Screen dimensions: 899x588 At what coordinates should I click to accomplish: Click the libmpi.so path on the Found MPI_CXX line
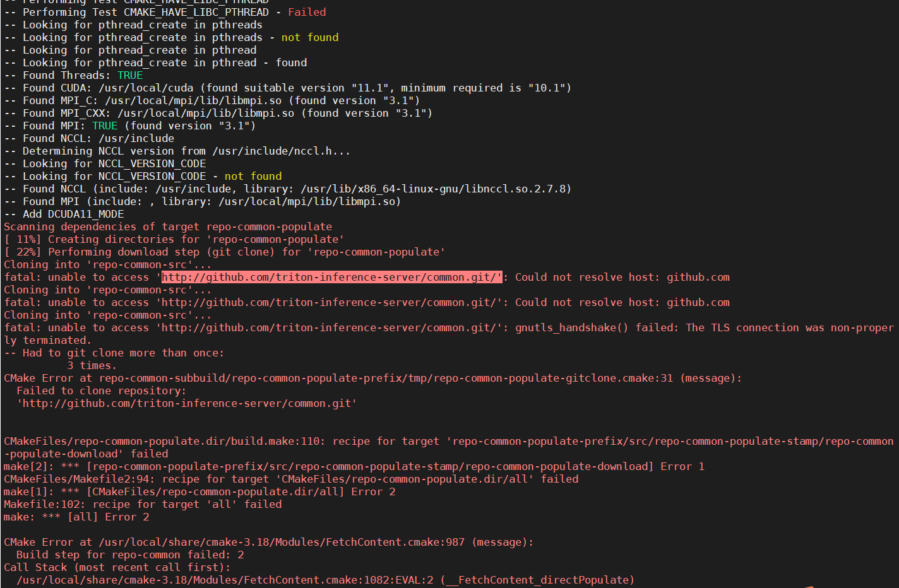coord(206,113)
